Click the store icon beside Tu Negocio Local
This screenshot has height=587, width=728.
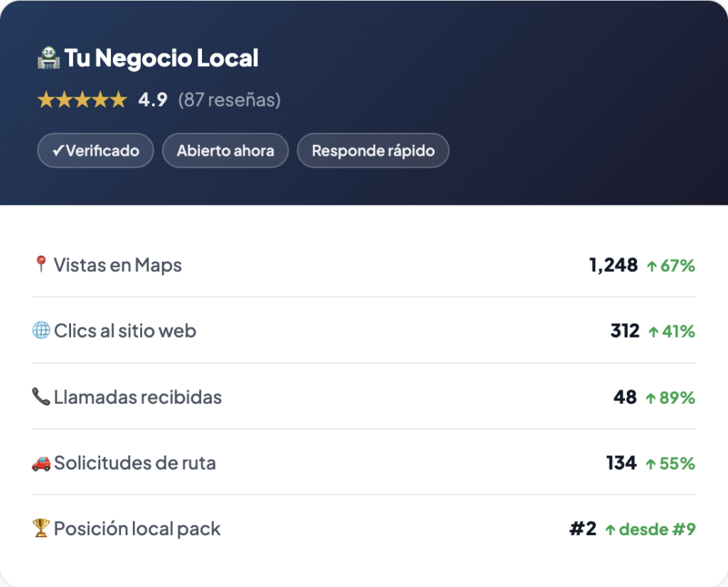pyautogui.click(x=49, y=58)
